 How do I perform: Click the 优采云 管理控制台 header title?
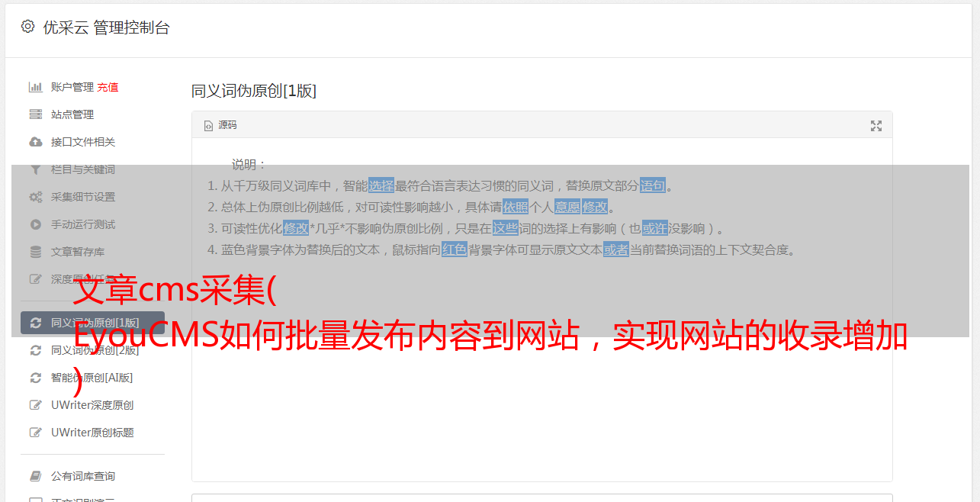[x=106, y=27]
